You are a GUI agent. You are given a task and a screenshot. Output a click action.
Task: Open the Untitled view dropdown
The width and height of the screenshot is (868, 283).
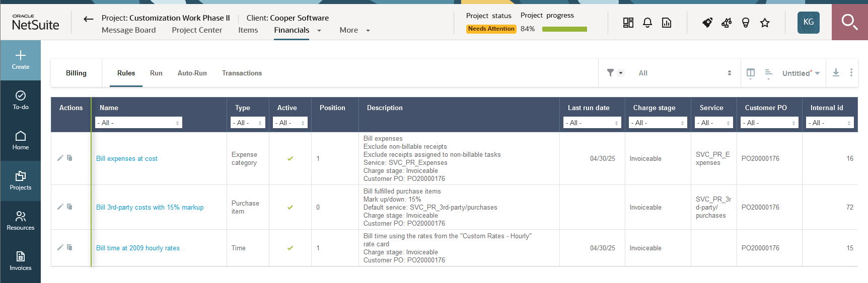[801, 73]
